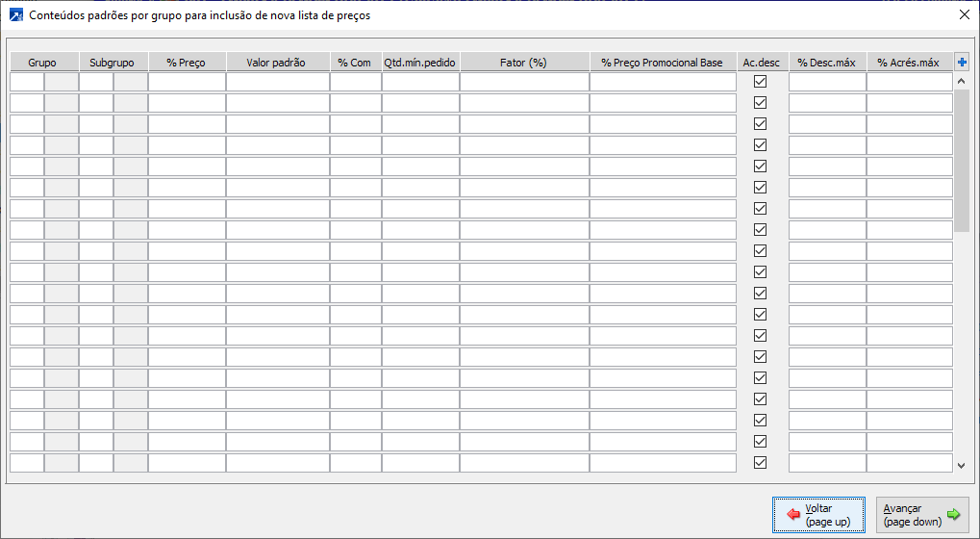Focus the first row Grupo code field
980x539 pixels.
click(27, 82)
